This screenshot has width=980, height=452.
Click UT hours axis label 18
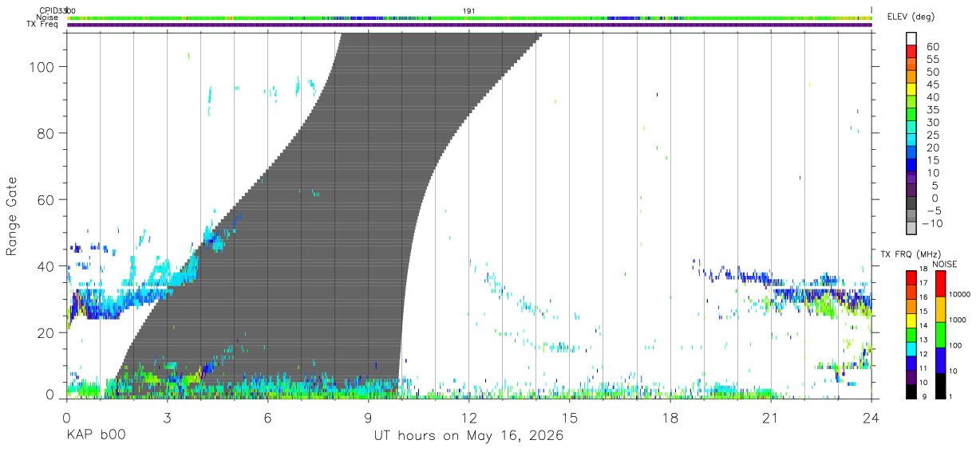coord(670,418)
